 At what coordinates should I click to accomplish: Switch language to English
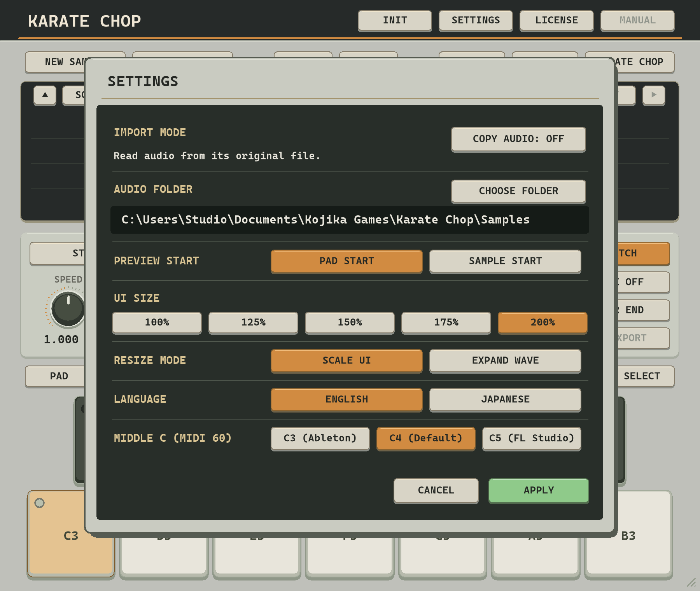tap(346, 400)
